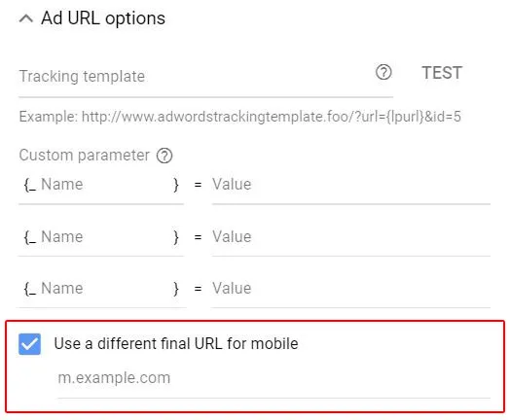
Task: Open the Tracking template help icon
Action: point(383,72)
